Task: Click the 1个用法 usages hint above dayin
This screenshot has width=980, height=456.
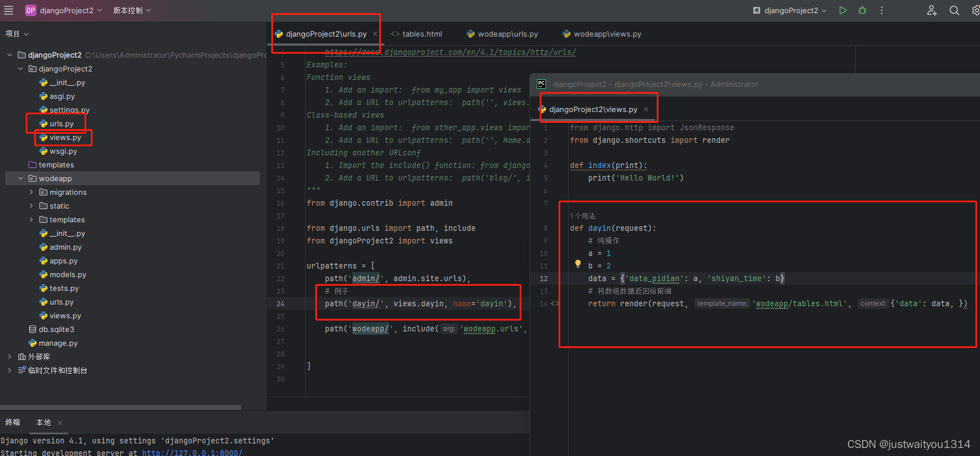Action: coord(583,216)
